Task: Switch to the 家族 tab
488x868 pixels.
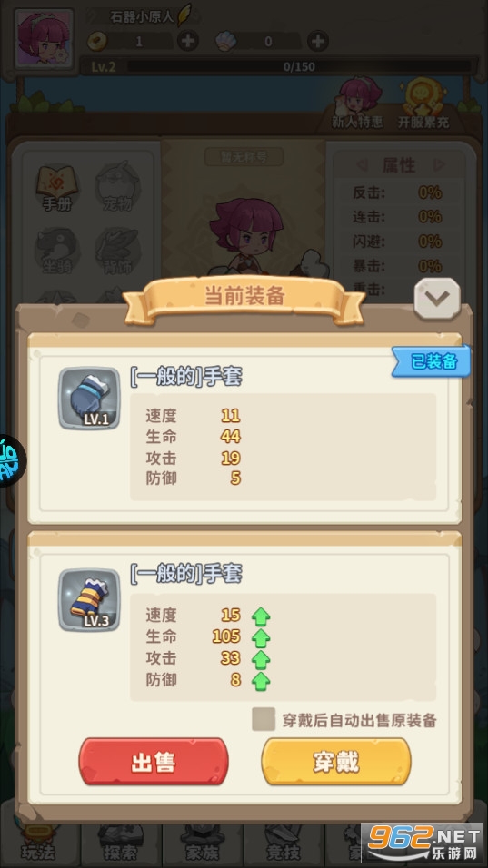Action: click(202, 844)
